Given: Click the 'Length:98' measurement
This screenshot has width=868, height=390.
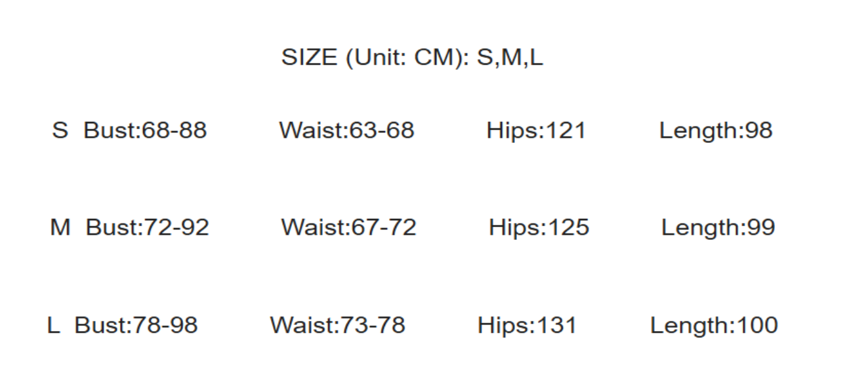Looking at the screenshot, I should point(716,130).
